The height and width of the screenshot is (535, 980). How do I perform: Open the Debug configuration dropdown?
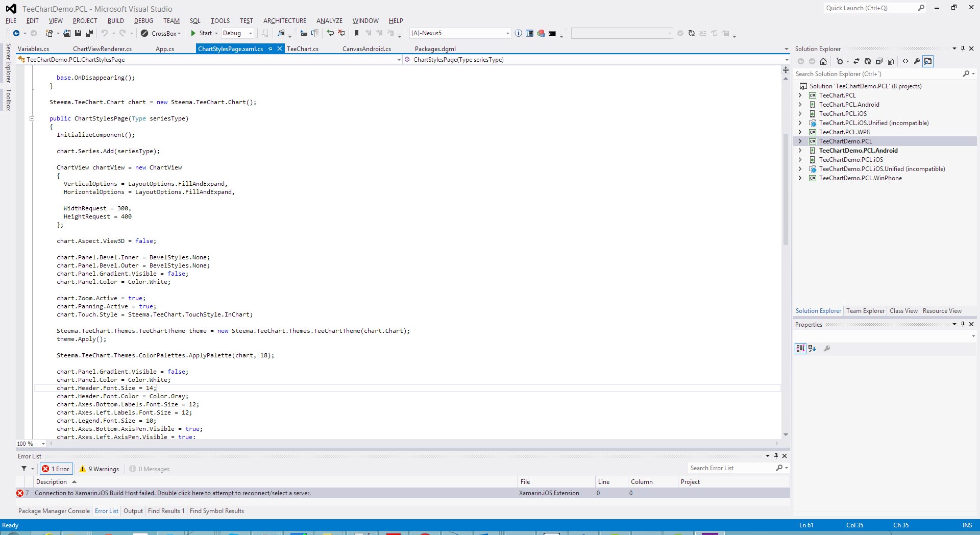pos(237,33)
